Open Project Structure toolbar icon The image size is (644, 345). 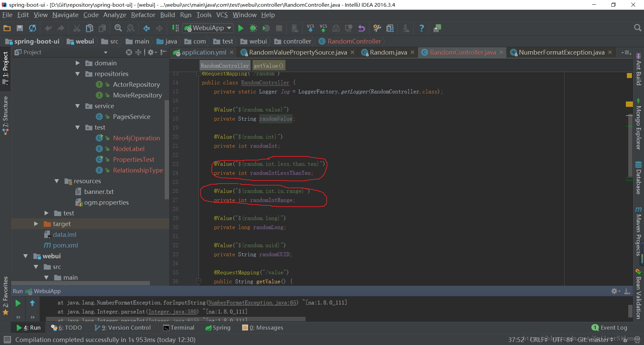pyautogui.click(x=390, y=28)
